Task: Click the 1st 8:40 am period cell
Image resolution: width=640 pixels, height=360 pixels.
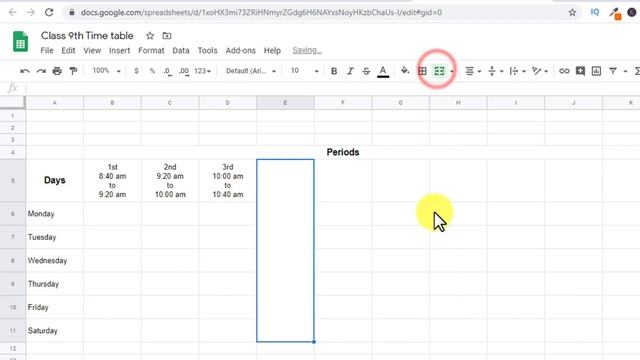Action: [112, 180]
